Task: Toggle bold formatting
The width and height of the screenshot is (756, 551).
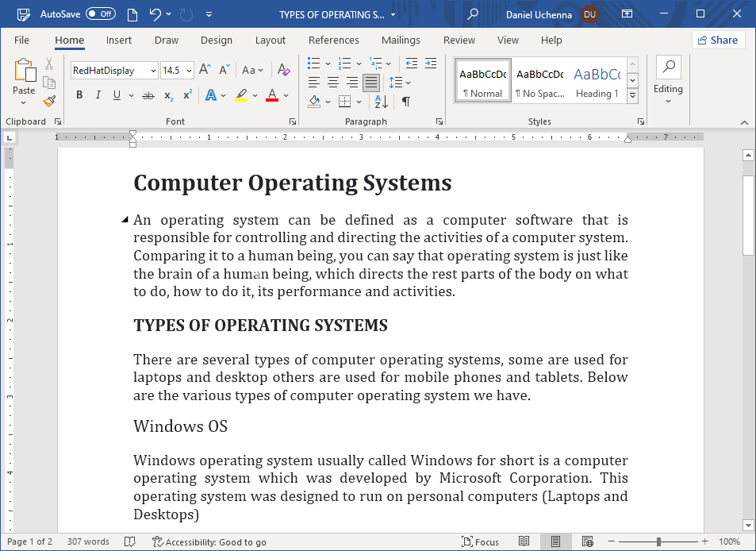Action: pyautogui.click(x=79, y=95)
